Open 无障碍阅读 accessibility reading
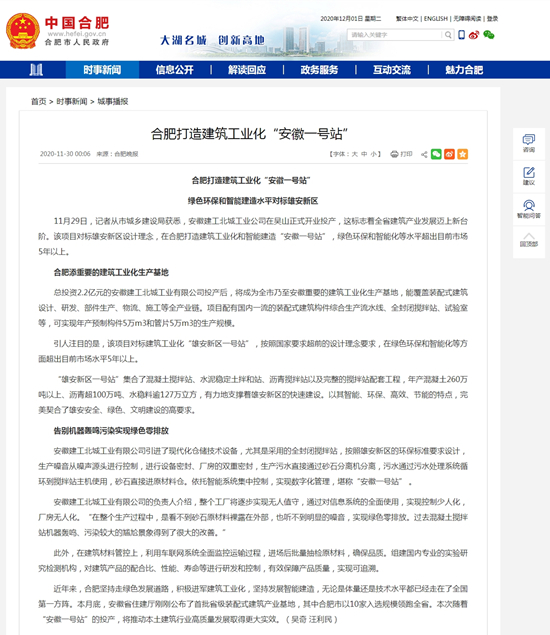Viewport: 550px width, 635px height. pos(467,19)
